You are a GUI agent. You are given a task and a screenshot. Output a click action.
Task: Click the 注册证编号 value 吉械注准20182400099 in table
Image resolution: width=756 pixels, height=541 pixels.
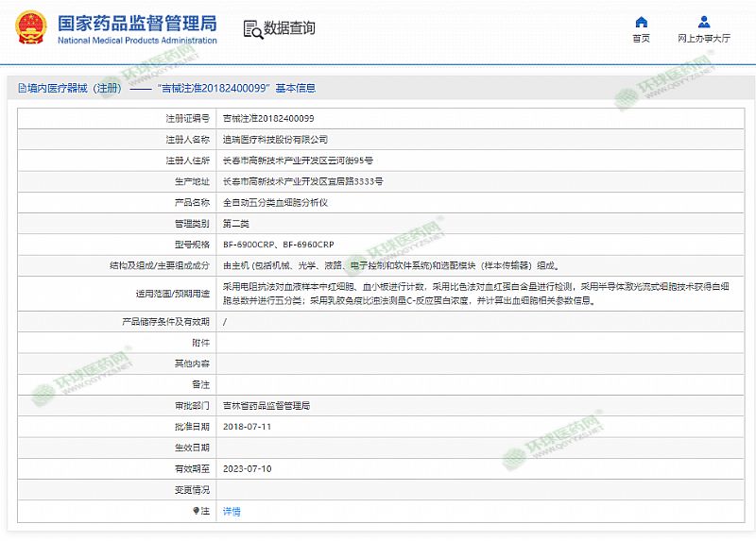point(268,118)
